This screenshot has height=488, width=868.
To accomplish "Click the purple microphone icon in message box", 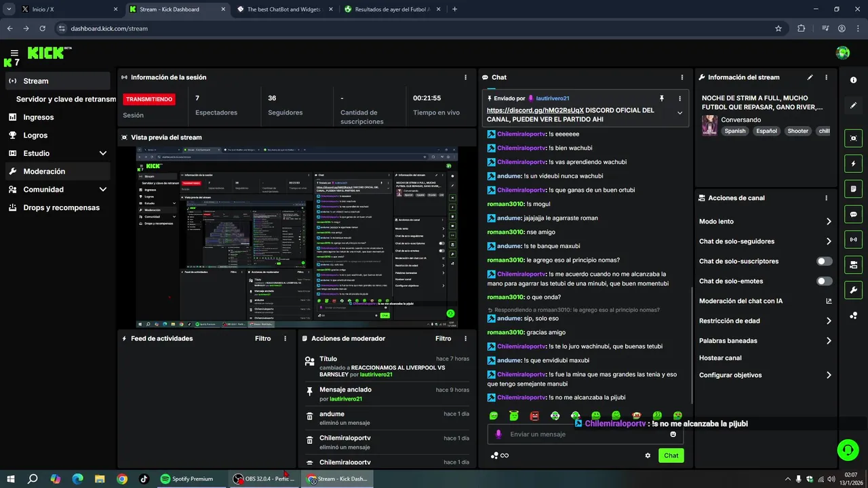I will point(498,434).
